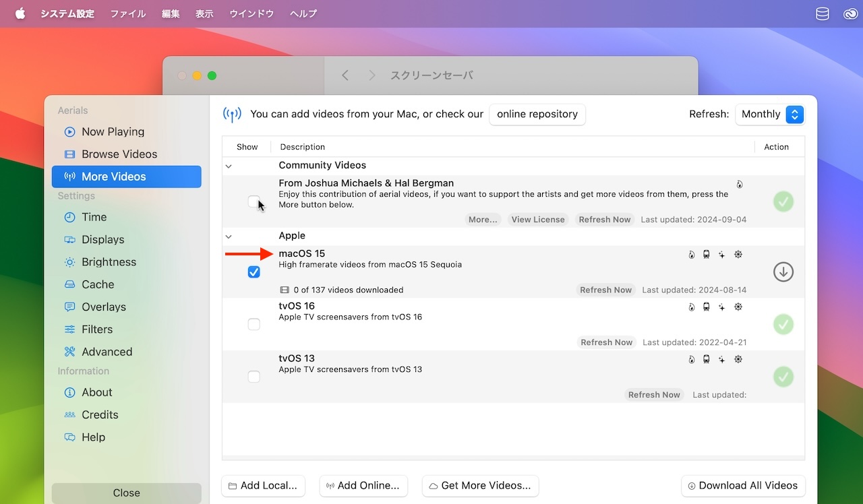Open the ファイル menu
The width and height of the screenshot is (863, 504).
click(128, 13)
